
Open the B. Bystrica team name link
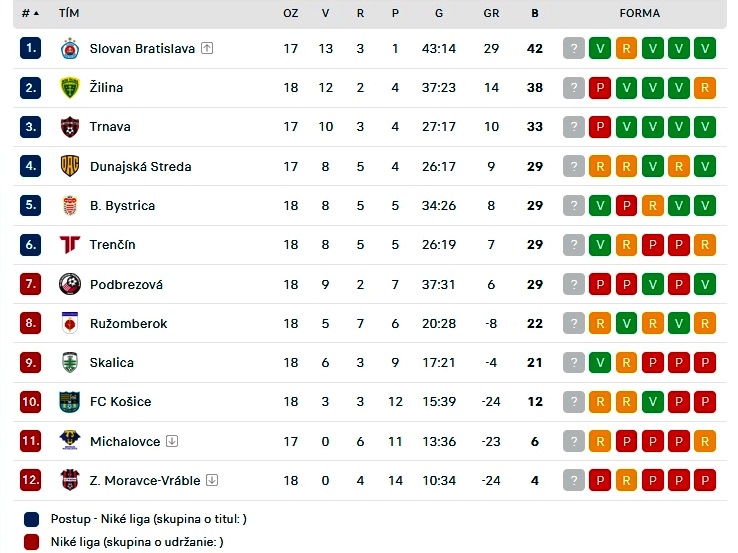click(x=122, y=206)
